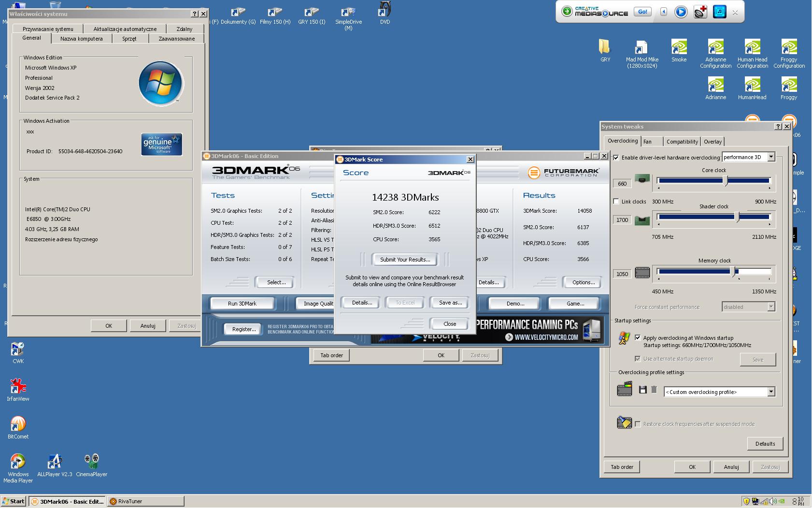Open the BitComet desktop icon
This screenshot has height=509, width=812.
(18, 427)
